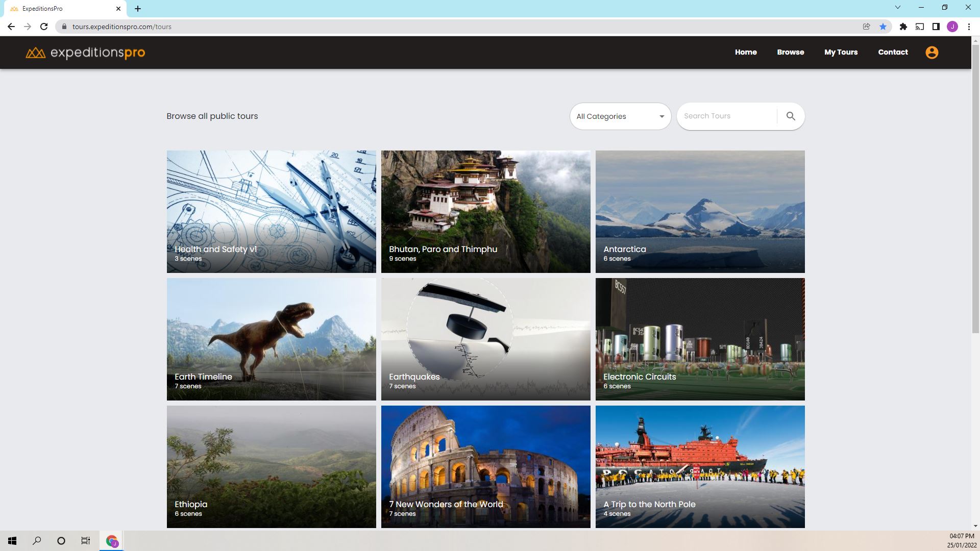Open the Windows Start menu
Viewport: 980px width, 551px height.
pyautogui.click(x=12, y=541)
